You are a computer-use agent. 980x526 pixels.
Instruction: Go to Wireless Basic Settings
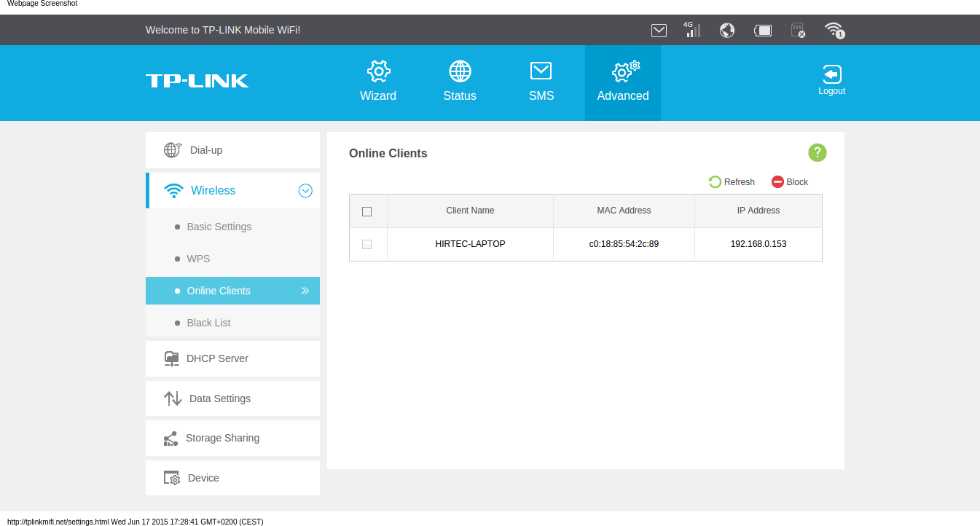[x=219, y=227]
